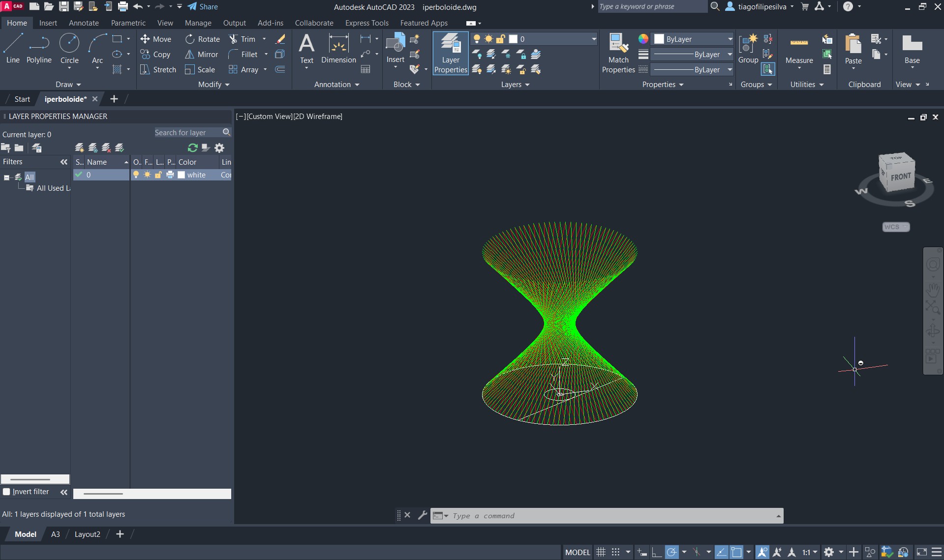Click the Mirror tool icon
Viewport: 944px width, 560px height.
(189, 55)
